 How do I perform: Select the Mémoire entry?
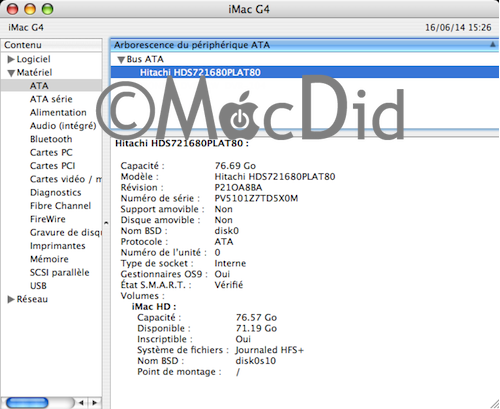(x=49, y=259)
